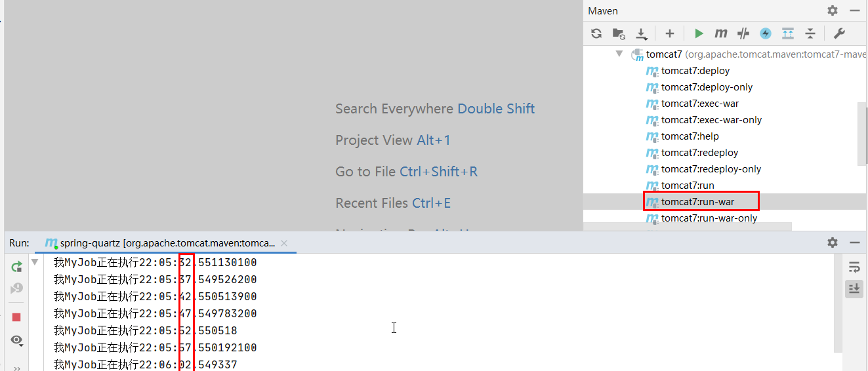Open Maven settings wrench icon
The image size is (868, 371).
(x=839, y=33)
